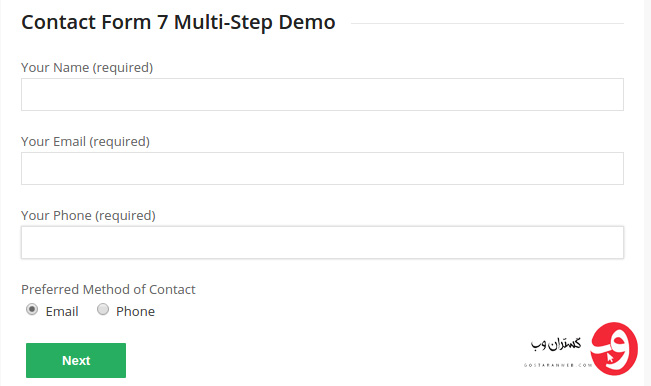Click the word Demo in the heading

[307, 22]
